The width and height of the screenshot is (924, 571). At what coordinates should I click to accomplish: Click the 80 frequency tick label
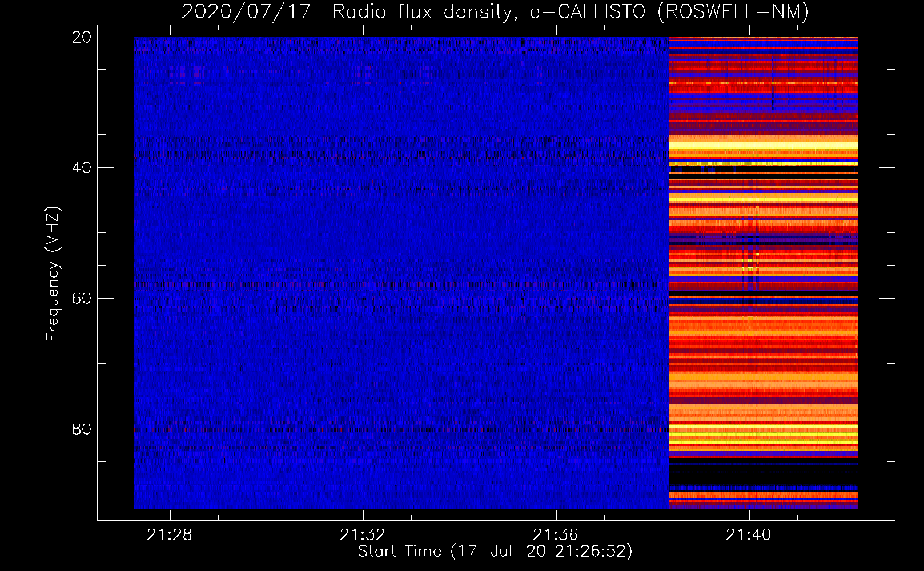pos(82,429)
